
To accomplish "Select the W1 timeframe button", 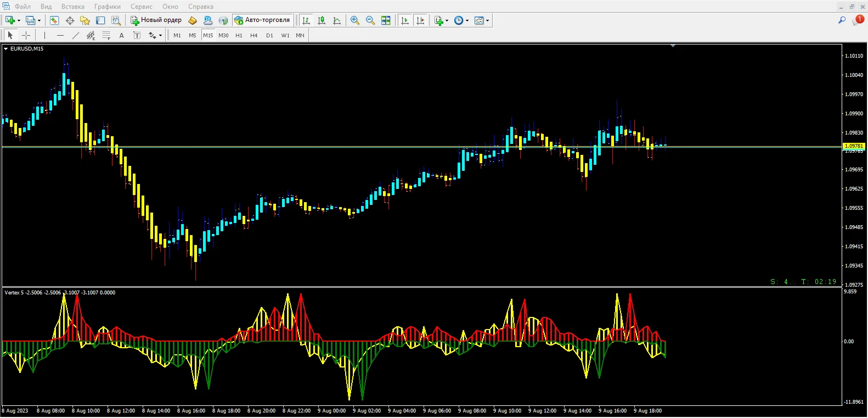I will click(285, 35).
